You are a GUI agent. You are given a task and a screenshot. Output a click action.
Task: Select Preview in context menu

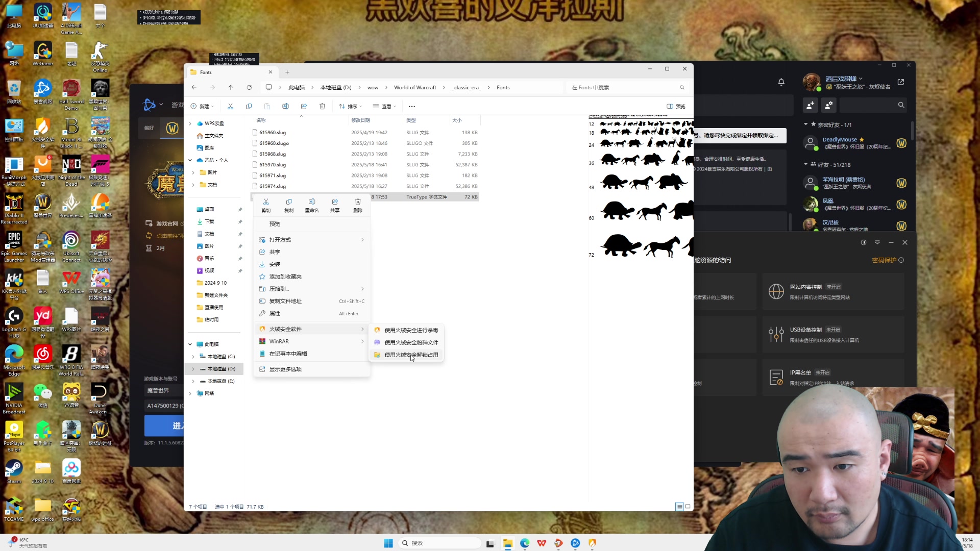[x=312, y=224]
